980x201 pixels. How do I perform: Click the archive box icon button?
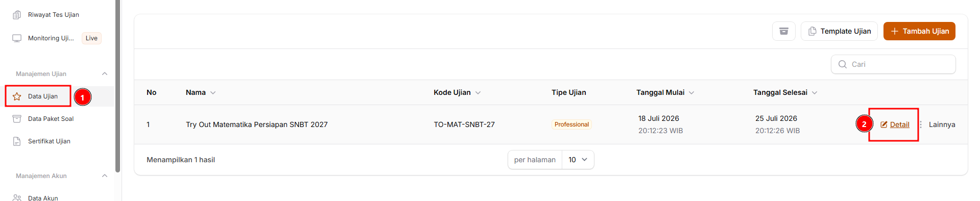[x=783, y=31]
